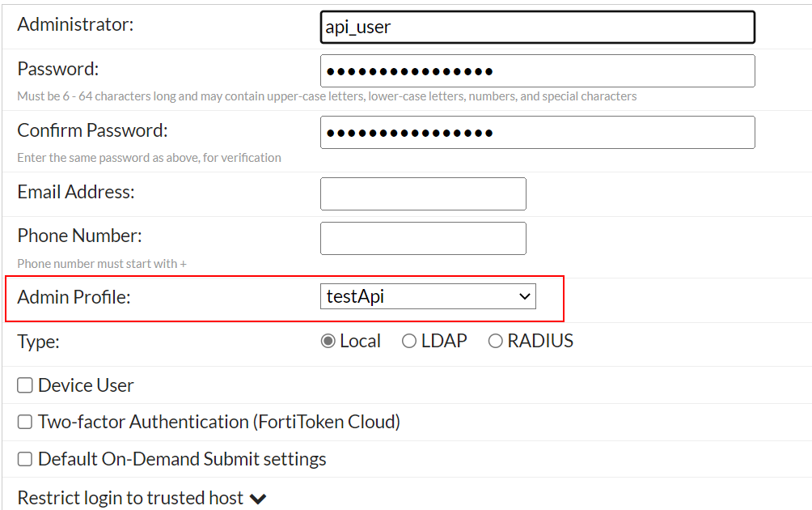Click the Password field label
The width and height of the screenshot is (812, 510).
click(x=57, y=70)
